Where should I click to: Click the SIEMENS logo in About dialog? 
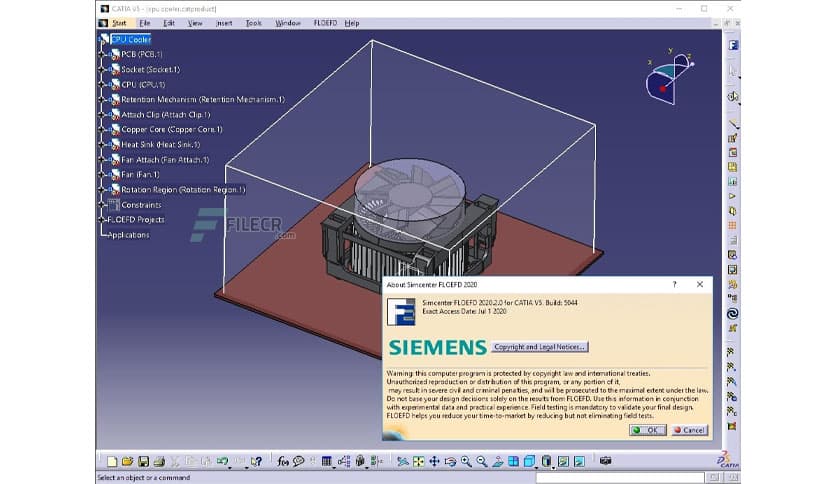click(x=438, y=347)
